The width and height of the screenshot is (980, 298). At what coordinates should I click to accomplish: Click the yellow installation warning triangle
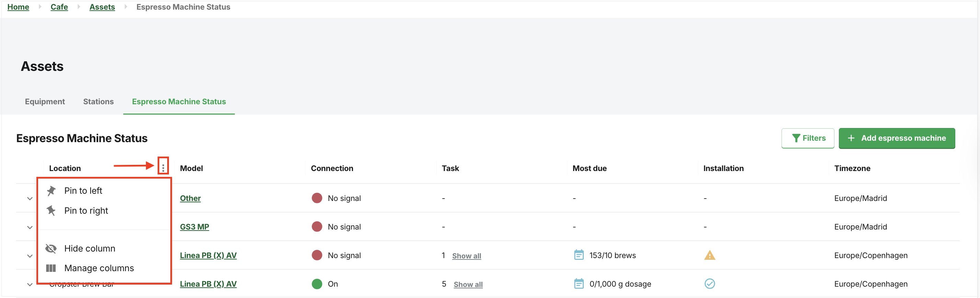(709, 255)
